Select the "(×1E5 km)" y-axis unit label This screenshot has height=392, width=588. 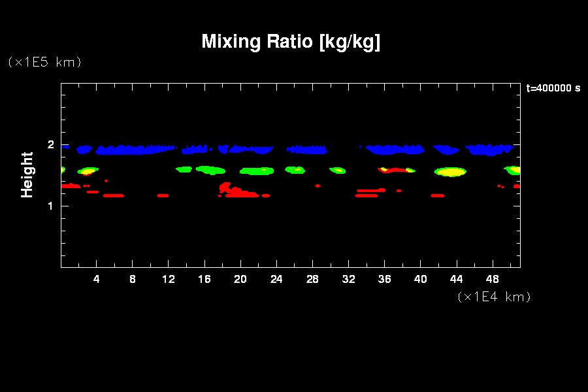click(44, 62)
